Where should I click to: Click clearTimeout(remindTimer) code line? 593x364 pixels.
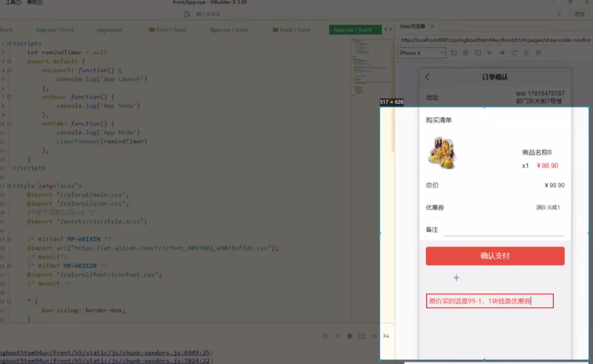[x=102, y=142]
